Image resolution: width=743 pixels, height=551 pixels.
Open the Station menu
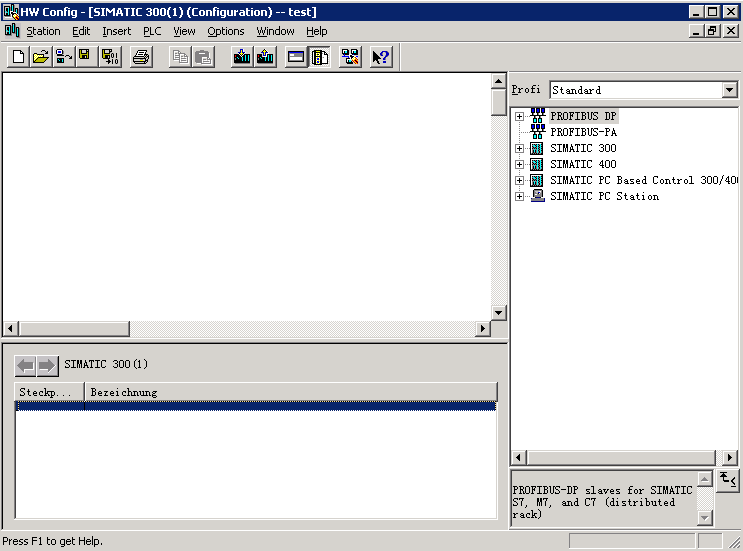pos(43,31)
